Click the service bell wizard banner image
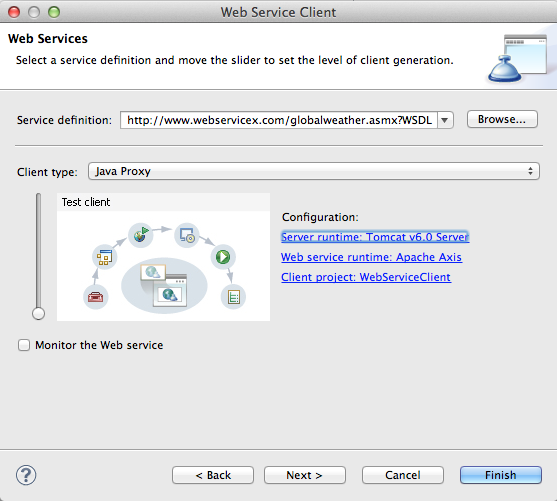 coord(517,59)
